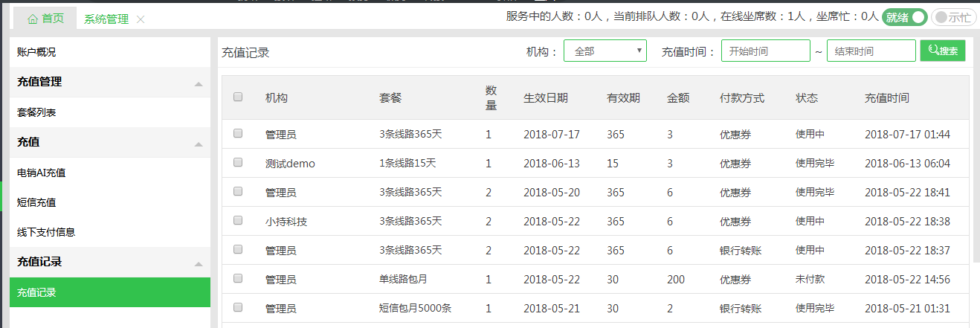Go to 套餐列表 menu item
The image size is (980, 328).
36,112
